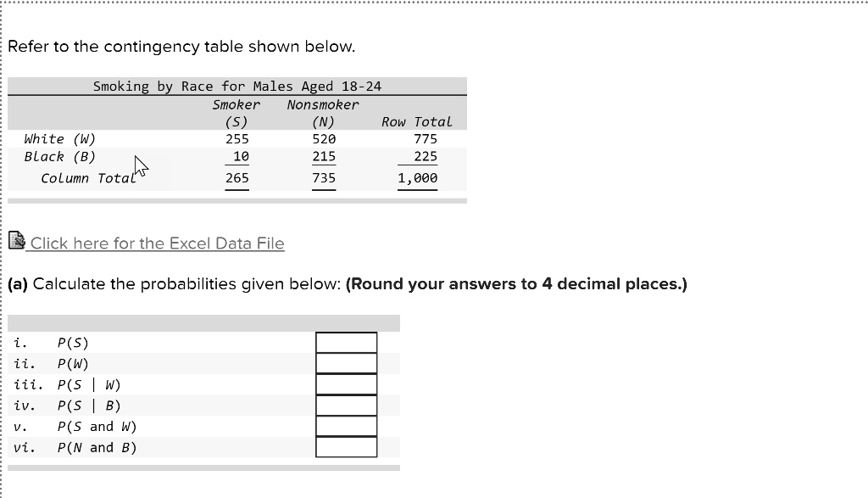The image size is (868, 498).
Task: Click the P(N and B) answer input box
Action: [x=346, y=447]
